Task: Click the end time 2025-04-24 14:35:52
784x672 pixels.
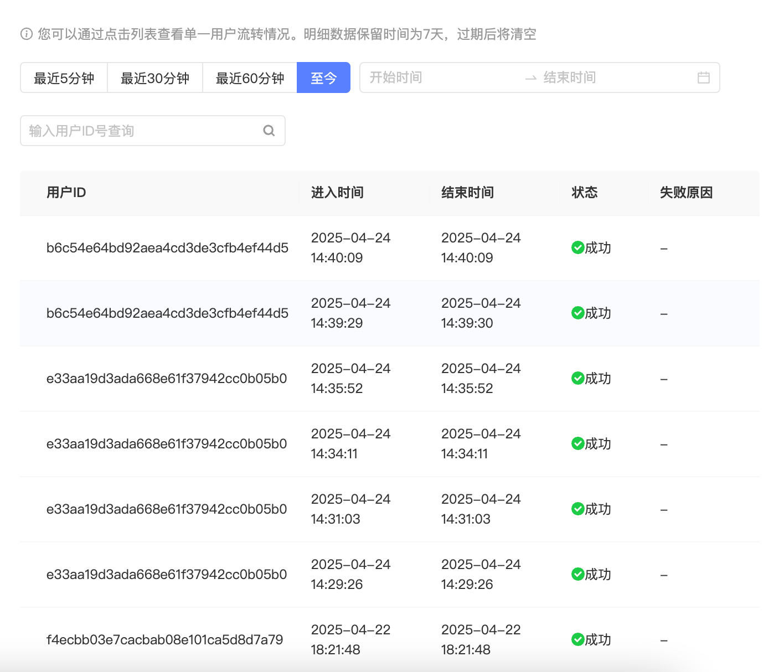Action: click(x=481, y=379)
